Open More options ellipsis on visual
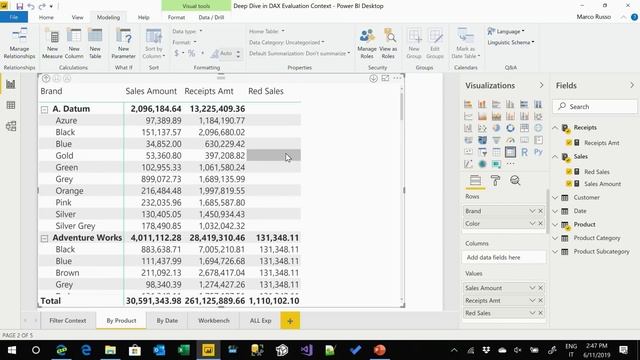The image size is (640, 360). point(398,78)
